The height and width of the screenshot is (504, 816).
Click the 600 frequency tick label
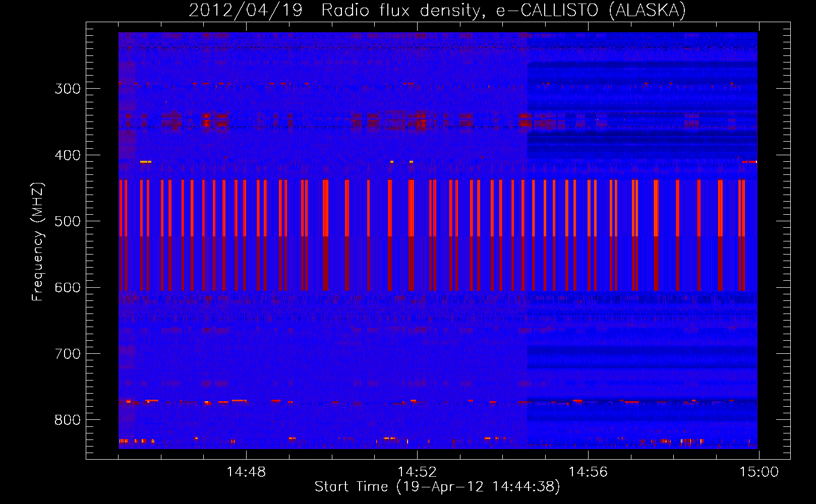[68, 288]
